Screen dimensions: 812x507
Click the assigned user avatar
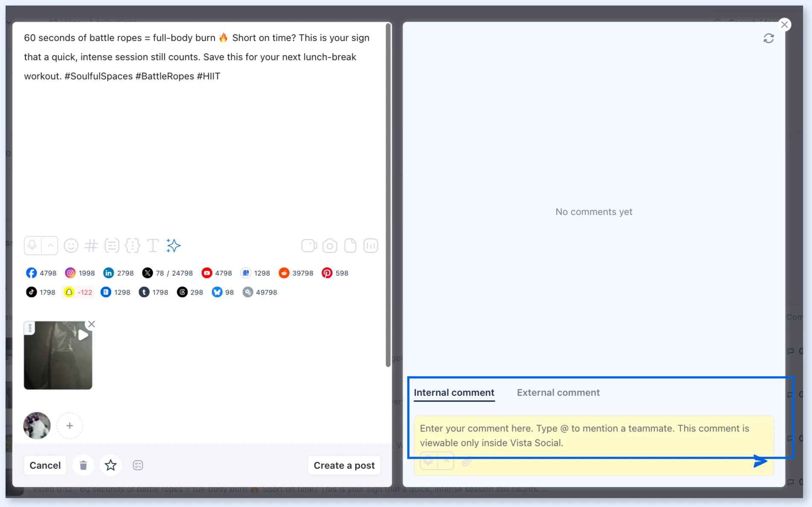pyautogui.click(x=37, y=426)
